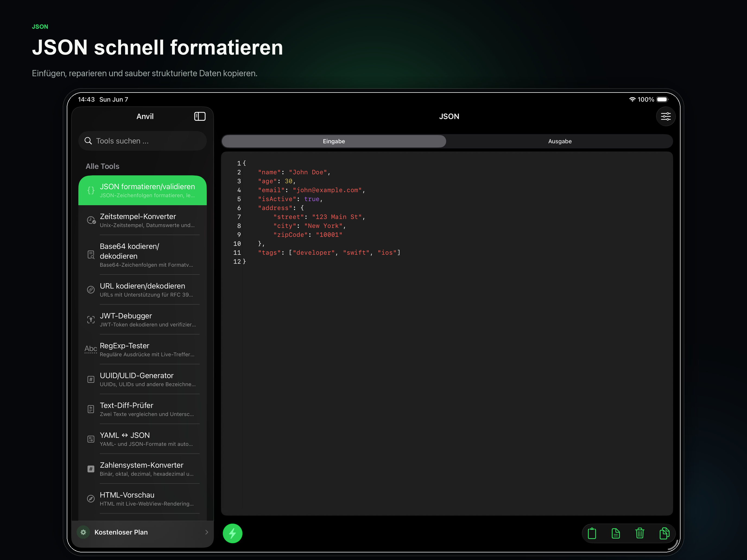Click the "john@example.com" value
The image size is (747, 560).
pos(327,190)
